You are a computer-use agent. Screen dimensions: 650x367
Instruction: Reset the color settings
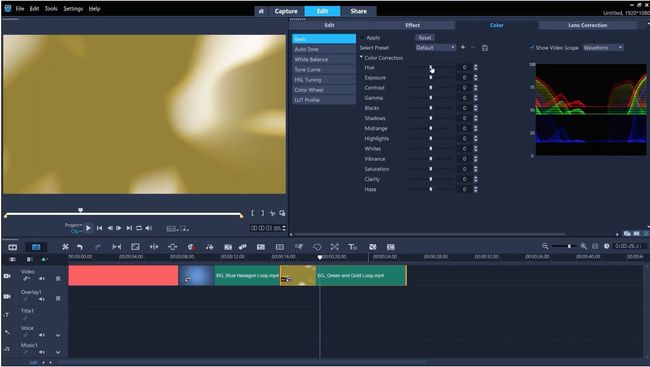(x=425, y=38)
